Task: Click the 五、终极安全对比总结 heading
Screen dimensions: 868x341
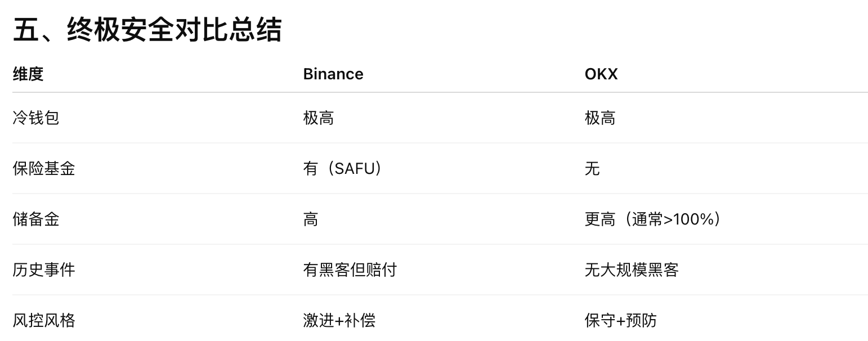Action: click(x=146, y=29)
